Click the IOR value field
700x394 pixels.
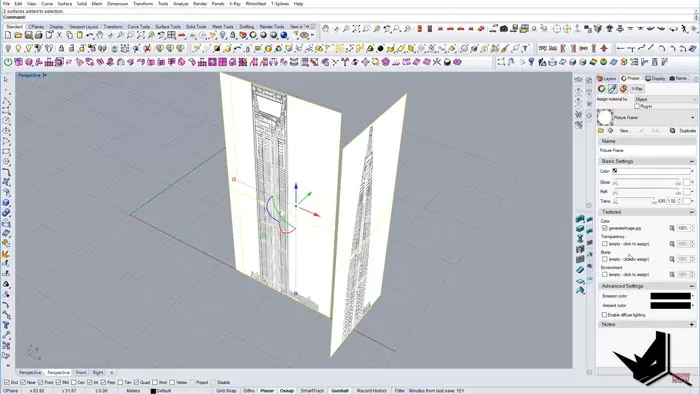pos(672,201)
